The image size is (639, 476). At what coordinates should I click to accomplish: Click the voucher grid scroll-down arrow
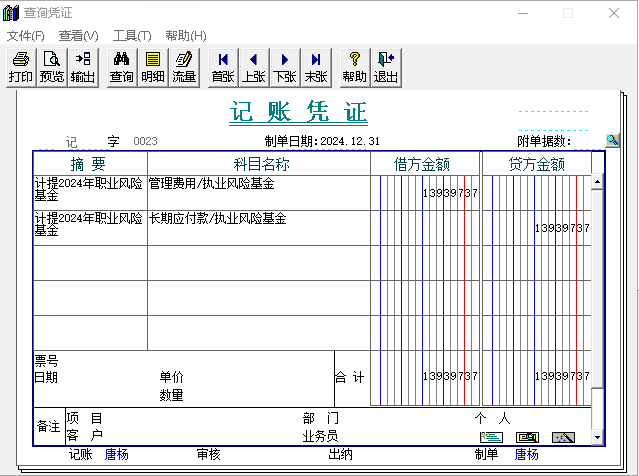click(598, 437)
